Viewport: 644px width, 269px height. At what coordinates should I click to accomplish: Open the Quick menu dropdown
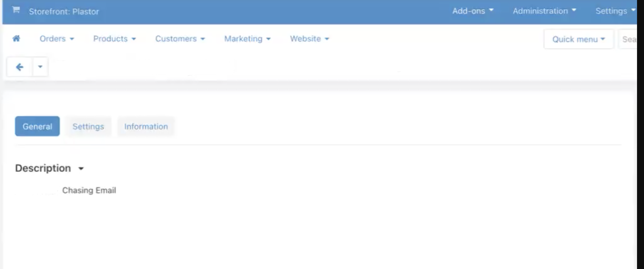(x=579, y=39)
